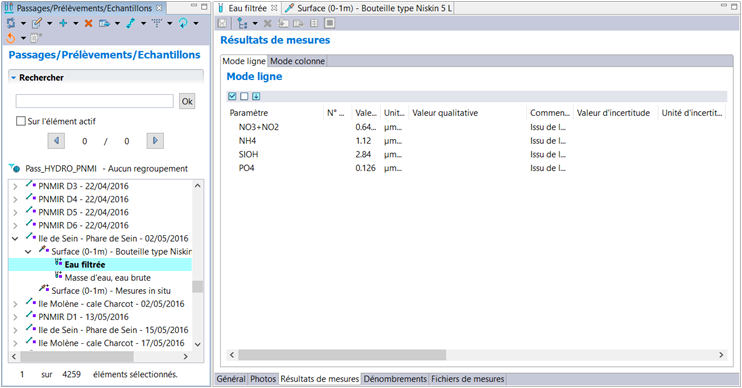Open the Général bottom tab
This screenshot has width=742, height=388.
231,379
